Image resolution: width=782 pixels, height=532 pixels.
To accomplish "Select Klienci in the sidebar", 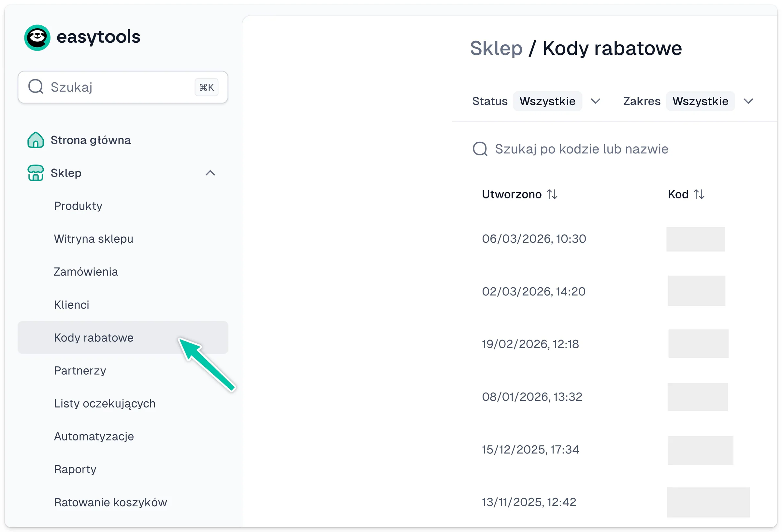I will [123, 305].
